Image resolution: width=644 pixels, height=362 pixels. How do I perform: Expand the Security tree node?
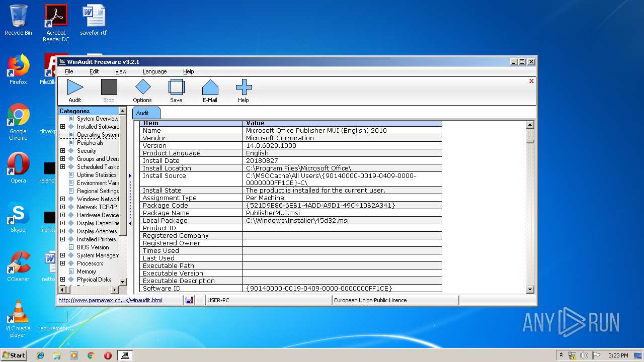coord(62,151)
